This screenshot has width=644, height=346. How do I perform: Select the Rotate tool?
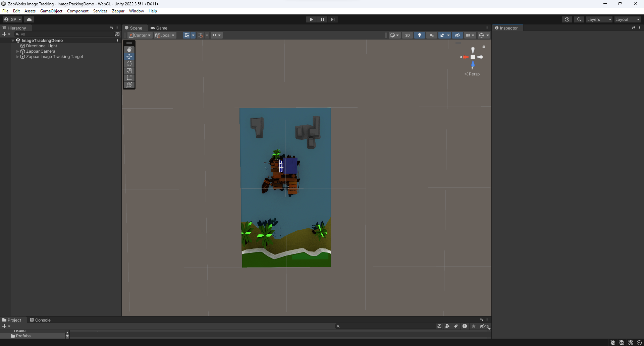coord(129,64)
